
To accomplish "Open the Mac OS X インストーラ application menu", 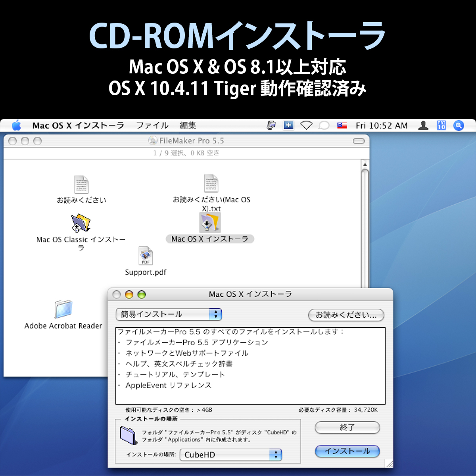I will 78,126.
